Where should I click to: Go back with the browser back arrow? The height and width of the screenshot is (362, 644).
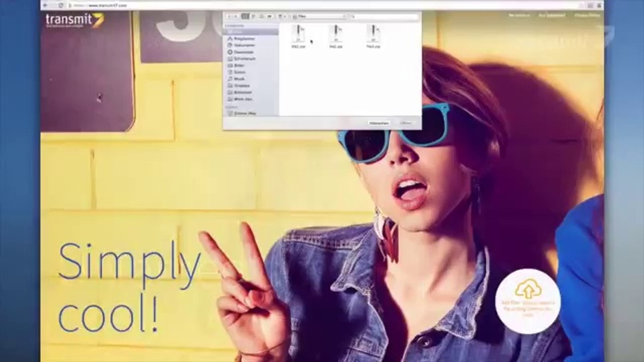pyautogui.click(x=45, y=5)
